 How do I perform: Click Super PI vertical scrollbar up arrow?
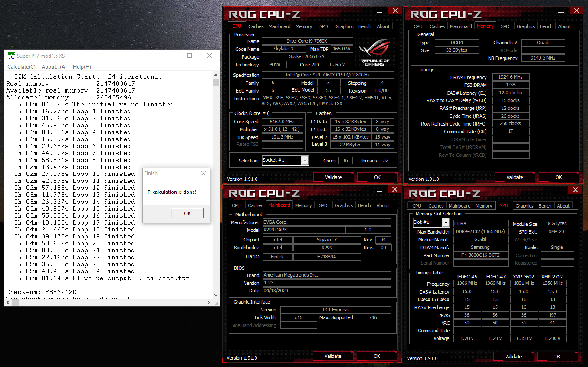click(216, 76)
